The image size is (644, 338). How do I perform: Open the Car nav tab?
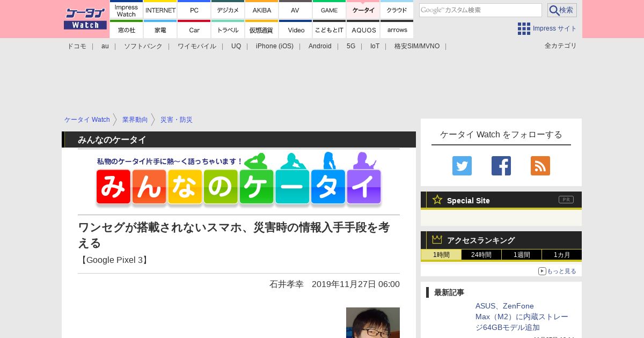coord(194,30)
